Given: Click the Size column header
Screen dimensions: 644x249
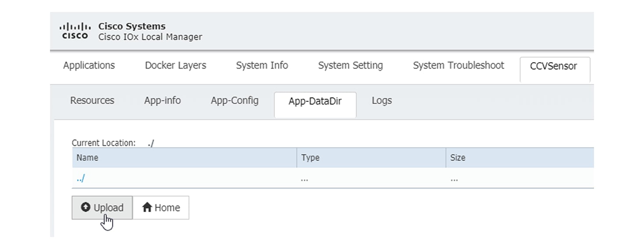Looking at the screenshot, I should pos(520,158).
